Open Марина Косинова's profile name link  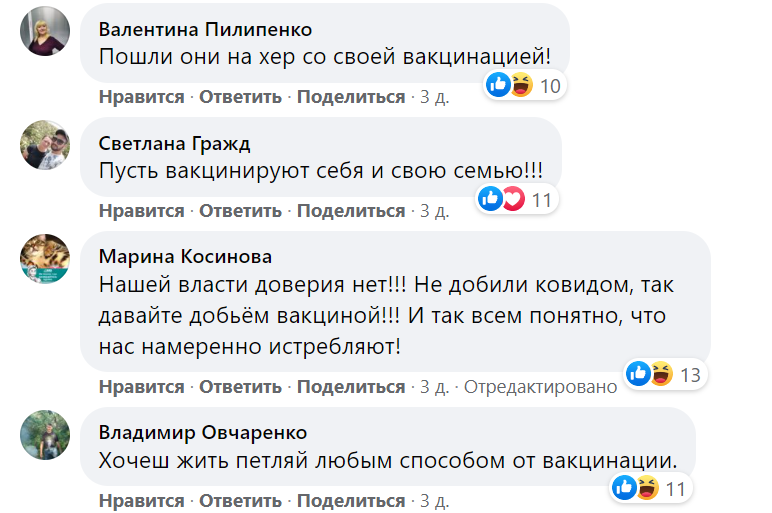point(185,257)
